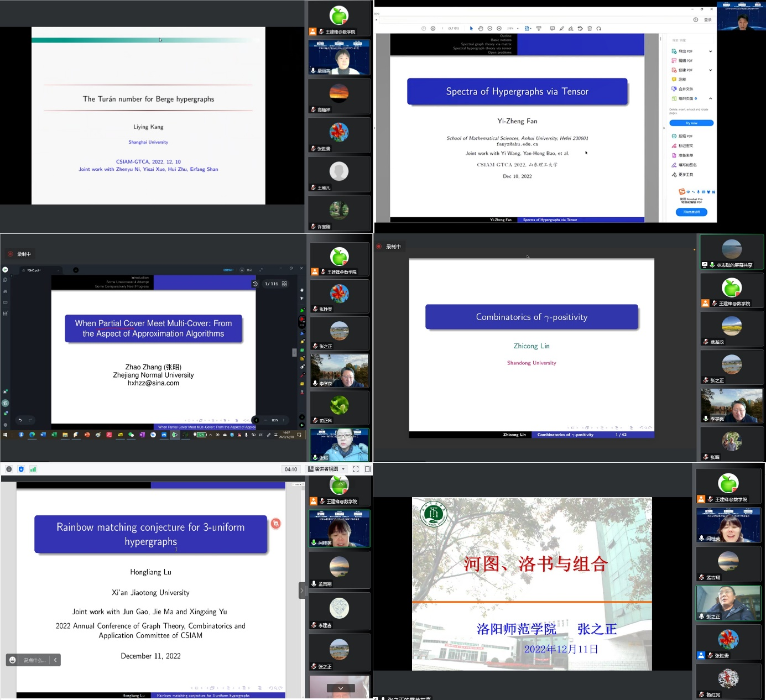This screenshot has height=700, width=766.
Task: Click undo arrow in Zhao Zhang PDF viewer
Action: coord(20,420)
